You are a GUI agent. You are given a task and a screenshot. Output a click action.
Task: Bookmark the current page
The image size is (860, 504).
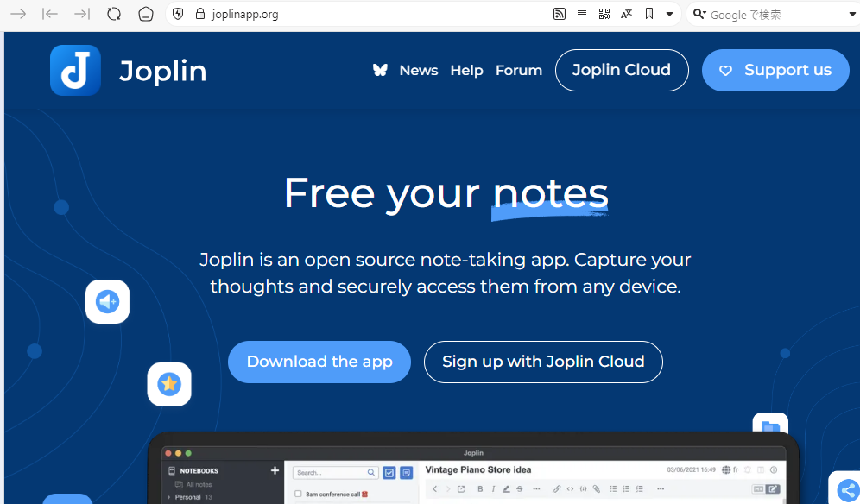click(648, 14)
